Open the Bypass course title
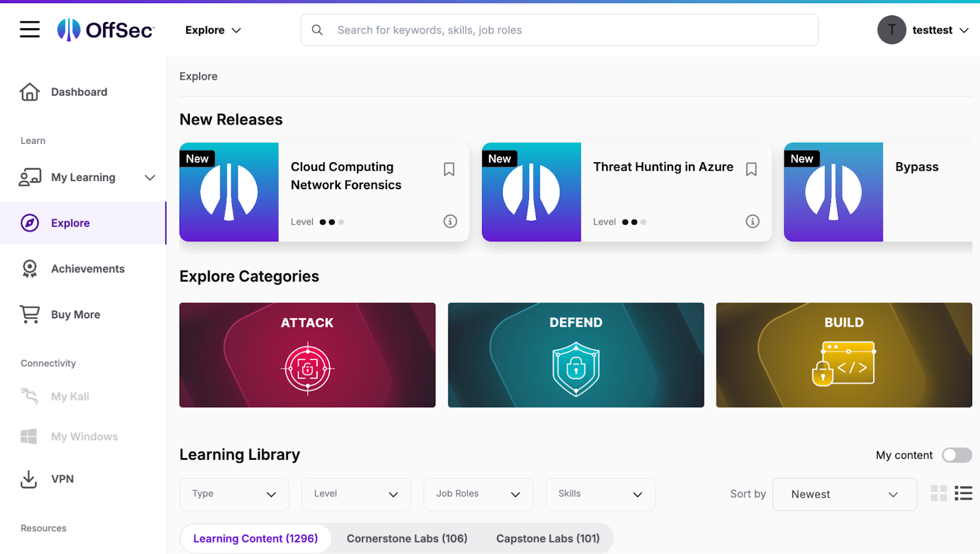Screen dimensions: 980x554 [916, 167]
